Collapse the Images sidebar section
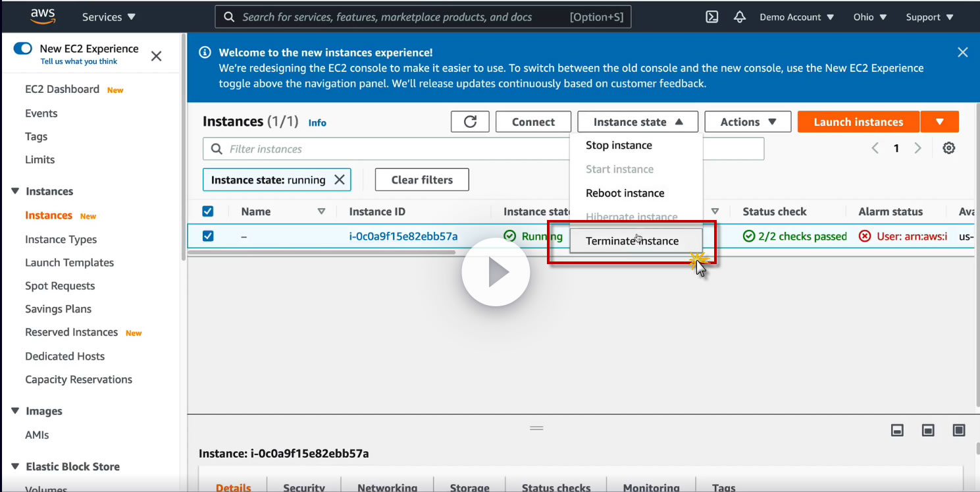The image size is (980, 492). pyautogui.click(x=15, y=411)
